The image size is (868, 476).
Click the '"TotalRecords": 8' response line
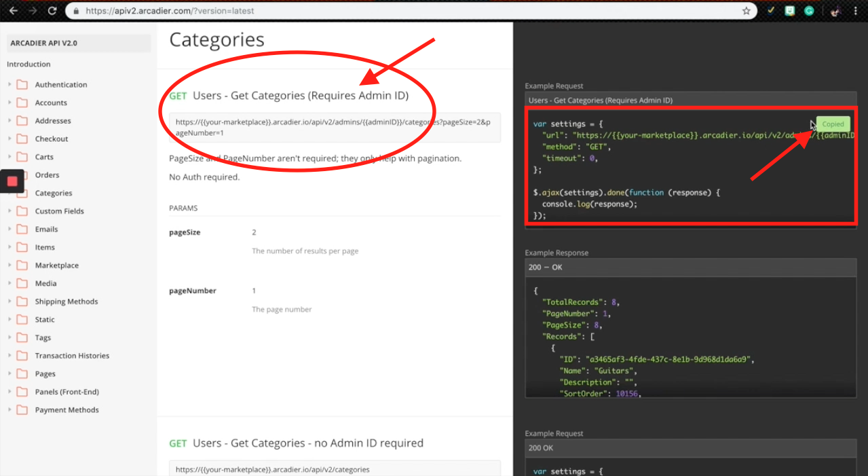coord(581,302)
